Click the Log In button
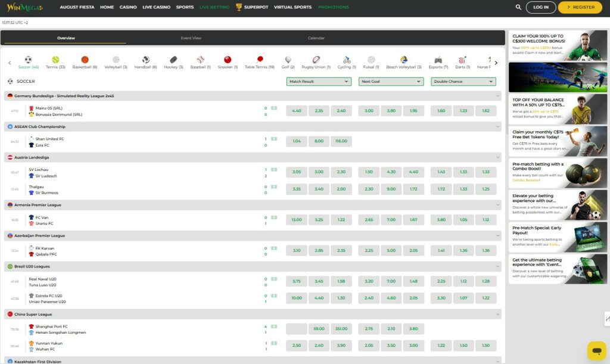The height and width of the screenshot is (364, 610). pyautogui.click(x=541, y=7)
